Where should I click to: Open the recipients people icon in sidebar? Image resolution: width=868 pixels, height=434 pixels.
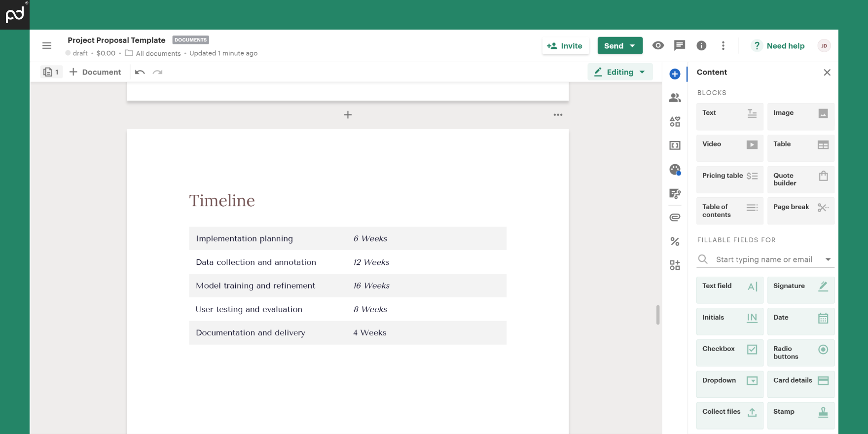(675, 98)
